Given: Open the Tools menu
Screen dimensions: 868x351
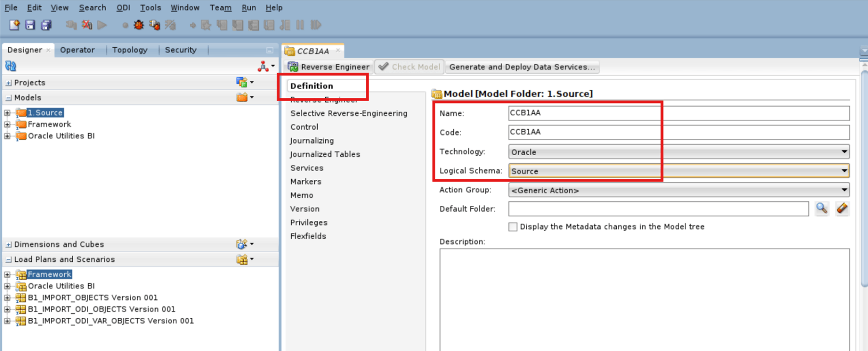Looking at the screenshot, I should click(x=150, y=8).
